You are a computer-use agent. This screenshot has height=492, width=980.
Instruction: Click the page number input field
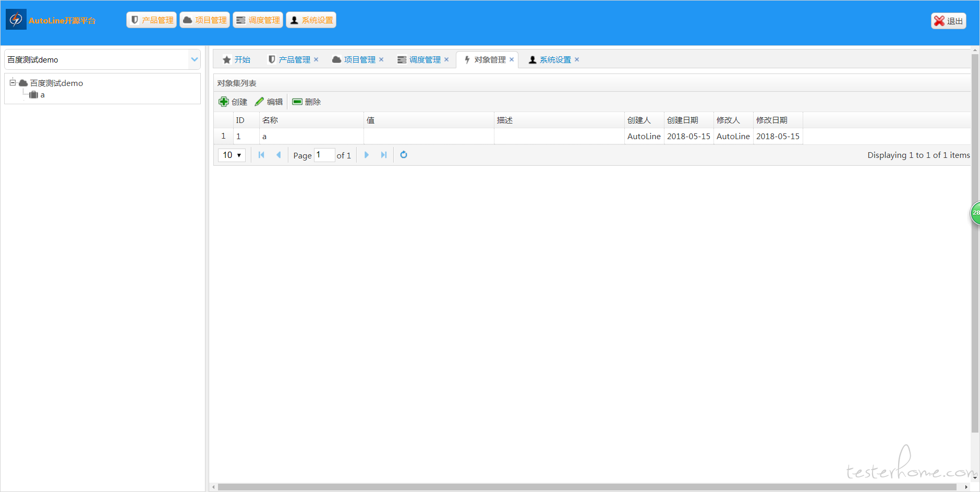point(324,155)
